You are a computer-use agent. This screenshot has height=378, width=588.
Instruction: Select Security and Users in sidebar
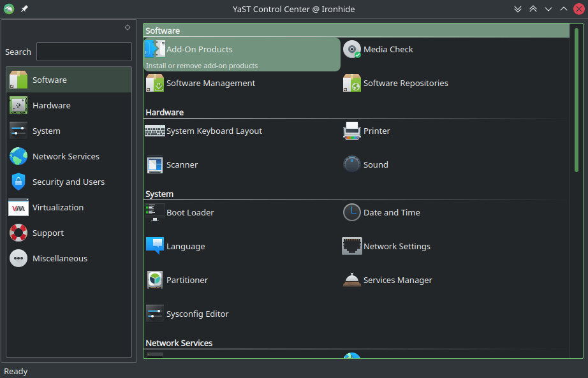click(x=69, y=182)
